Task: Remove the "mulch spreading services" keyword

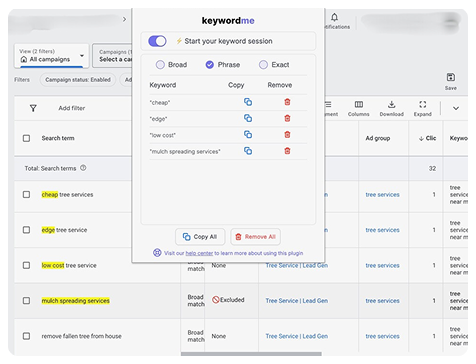Action: [287, 151]
